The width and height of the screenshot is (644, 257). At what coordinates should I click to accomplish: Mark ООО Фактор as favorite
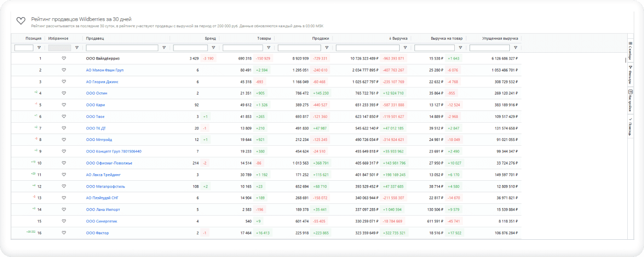[64, 233]
